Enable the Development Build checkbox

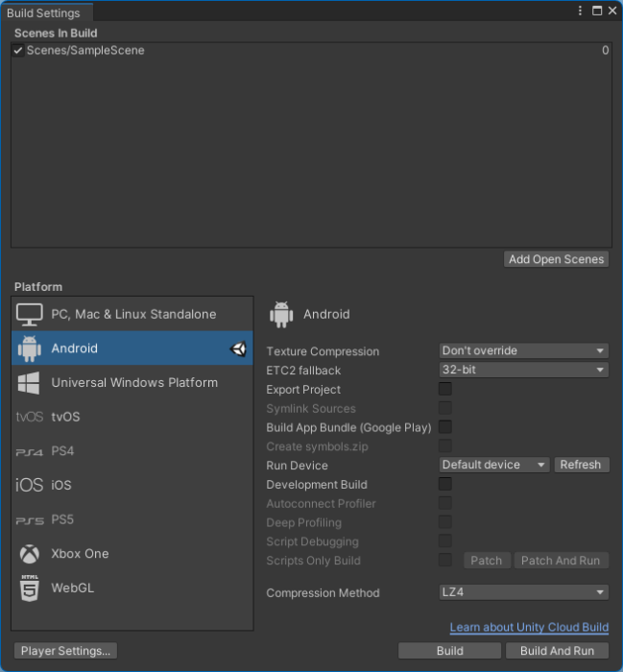445,484
